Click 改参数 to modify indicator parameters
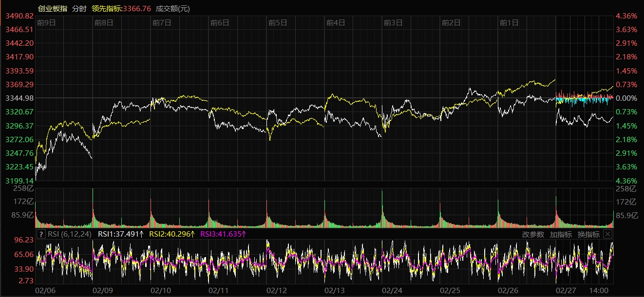The width and height of the screenshot is (644, 297). coord(533,234)
